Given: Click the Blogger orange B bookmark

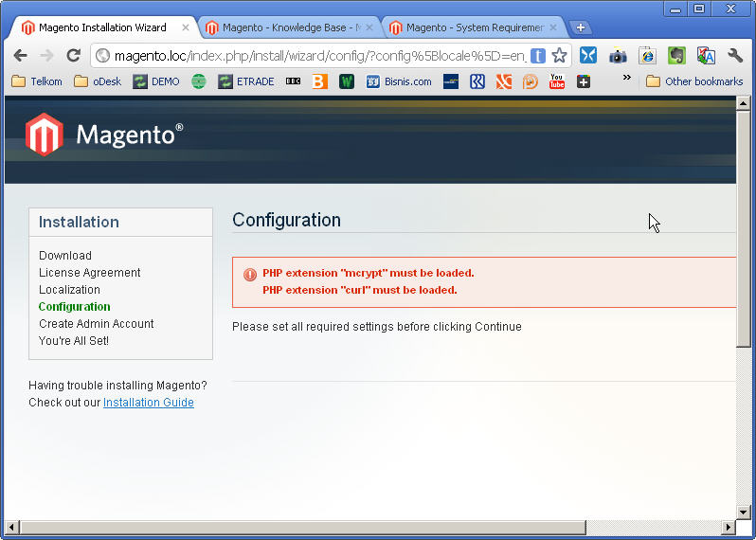Looking at the screenshot, I should [x=319, y=81].
